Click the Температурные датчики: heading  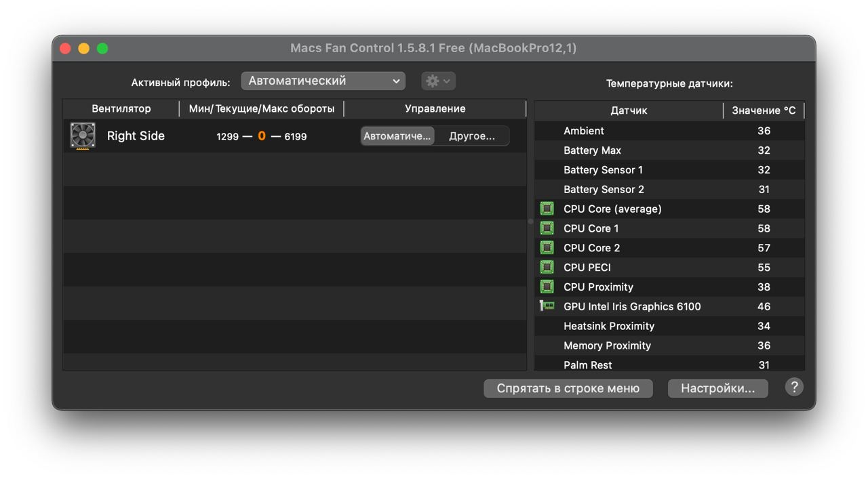[669, 83]
